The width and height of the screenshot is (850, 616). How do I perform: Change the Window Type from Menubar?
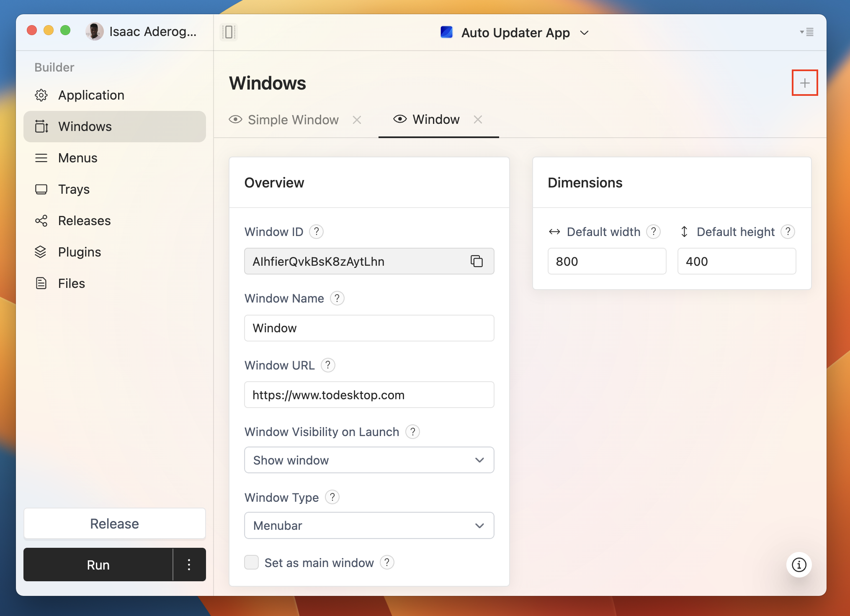point(369,526)
